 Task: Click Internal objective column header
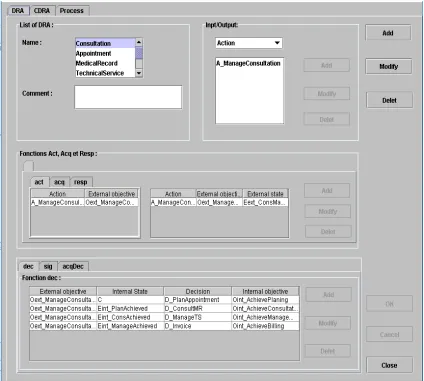(265, 291)
